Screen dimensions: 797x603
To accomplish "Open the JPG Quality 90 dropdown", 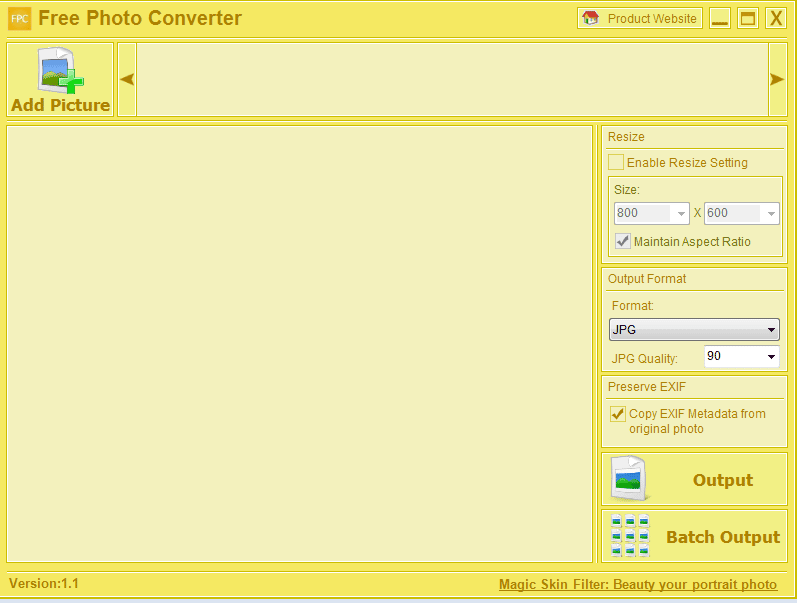I will [x=742, y=356].
